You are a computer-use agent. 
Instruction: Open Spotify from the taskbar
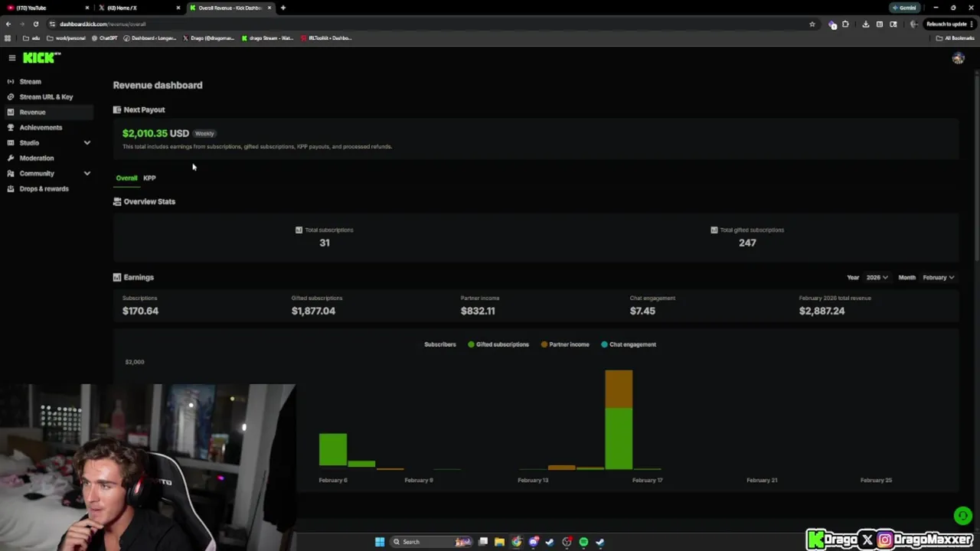[x=583, y=542]
